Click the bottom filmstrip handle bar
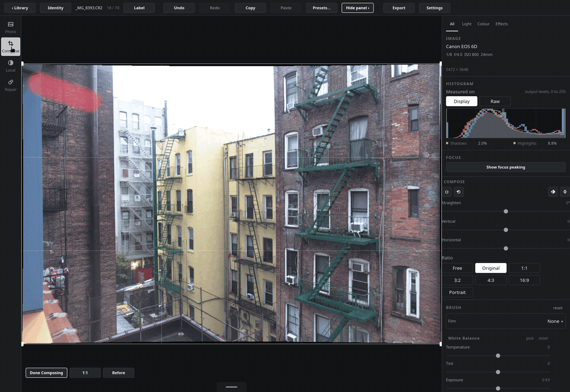 tap(232, 387)
